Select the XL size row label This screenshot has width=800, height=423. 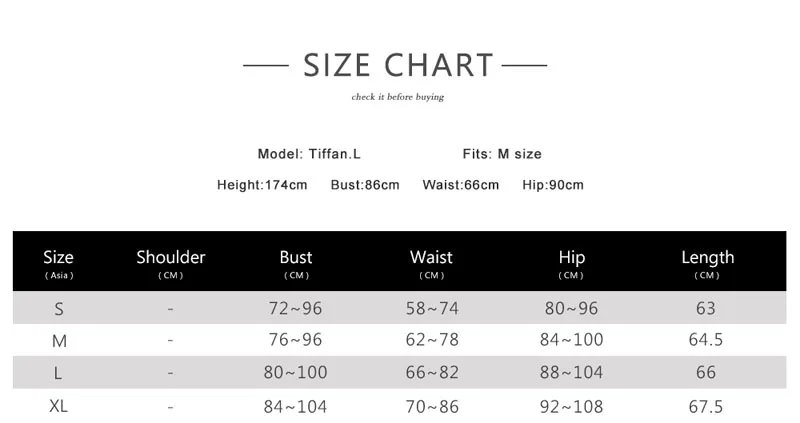[59, 406]
